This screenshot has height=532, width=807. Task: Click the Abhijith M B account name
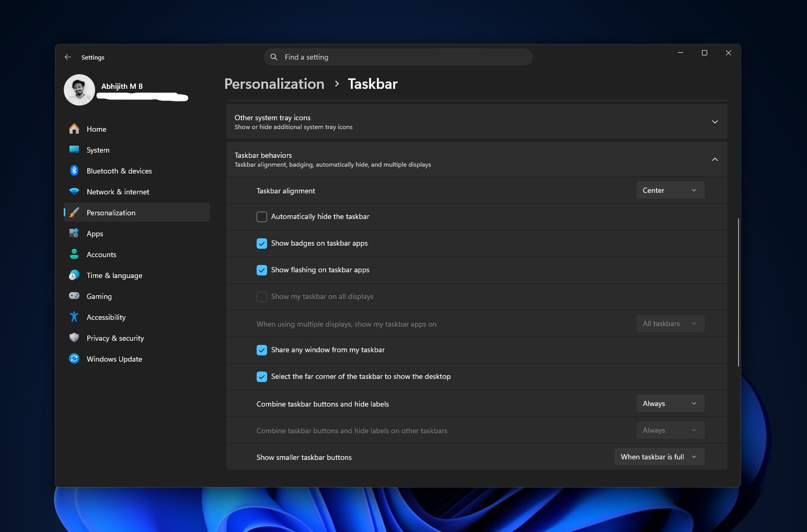122,86
